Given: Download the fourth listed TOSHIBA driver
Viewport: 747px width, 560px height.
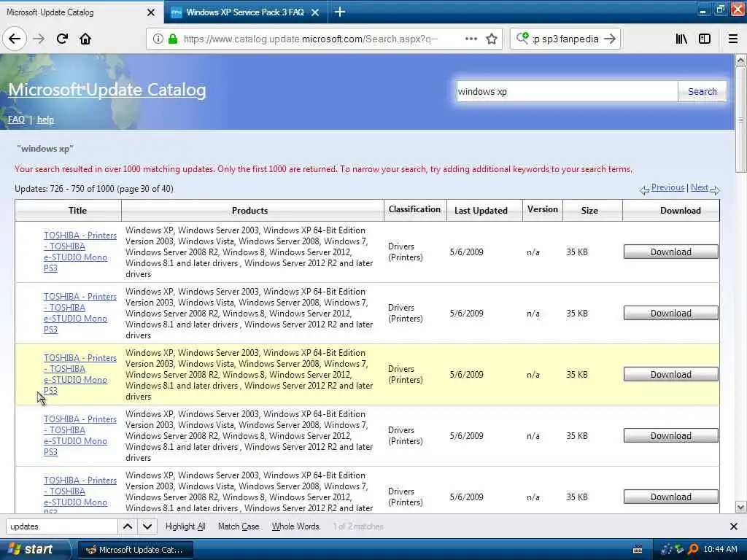Looking at the screenshot, I should click(x=671, y=436).
